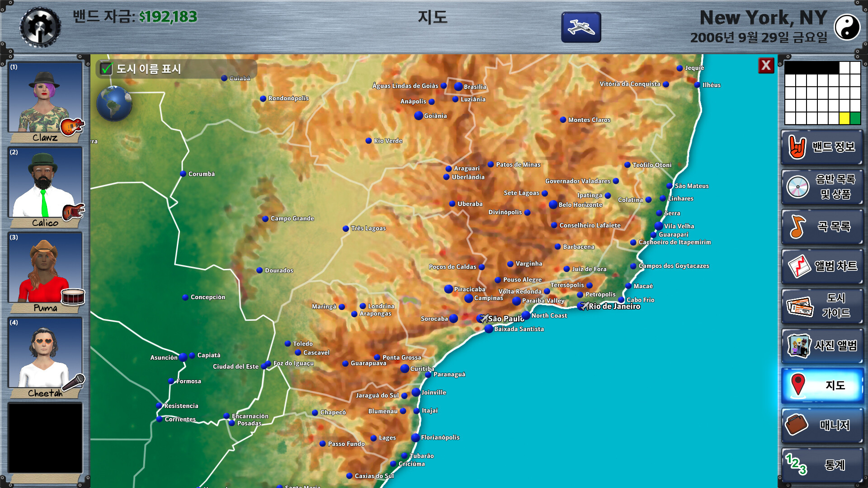Image resolution: width=868 pixels, height=488 pixels.
Task: Click the 매니저 briefcase button
Action: 822,425
